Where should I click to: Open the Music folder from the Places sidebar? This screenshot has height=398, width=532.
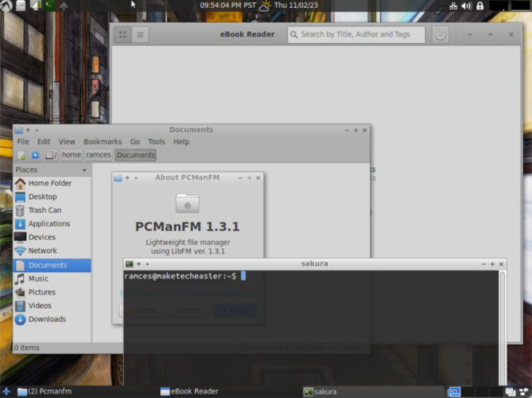tap(39, 278)
